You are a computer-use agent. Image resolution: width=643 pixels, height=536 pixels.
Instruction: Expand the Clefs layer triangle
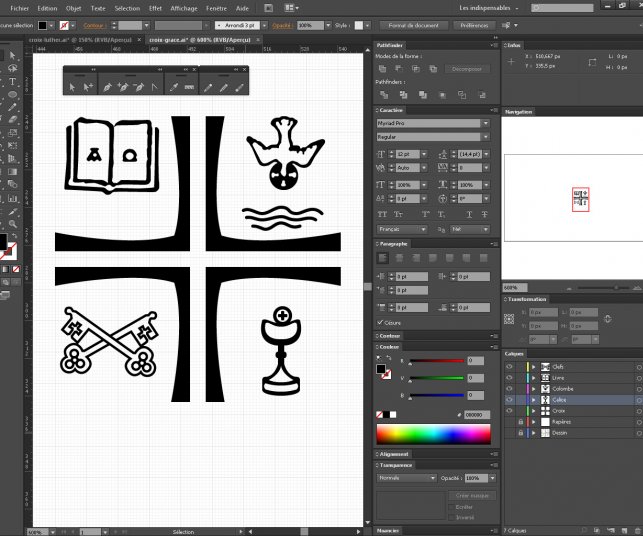[534, 367]
